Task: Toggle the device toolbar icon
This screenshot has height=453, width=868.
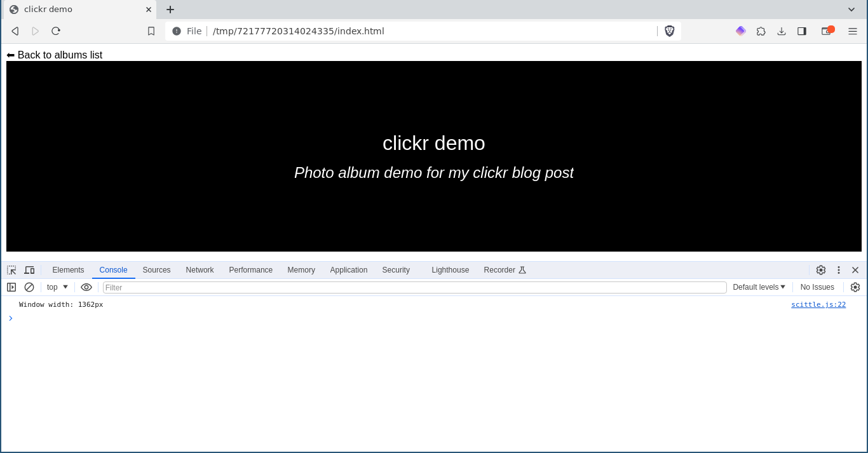Action: [29, 270]
